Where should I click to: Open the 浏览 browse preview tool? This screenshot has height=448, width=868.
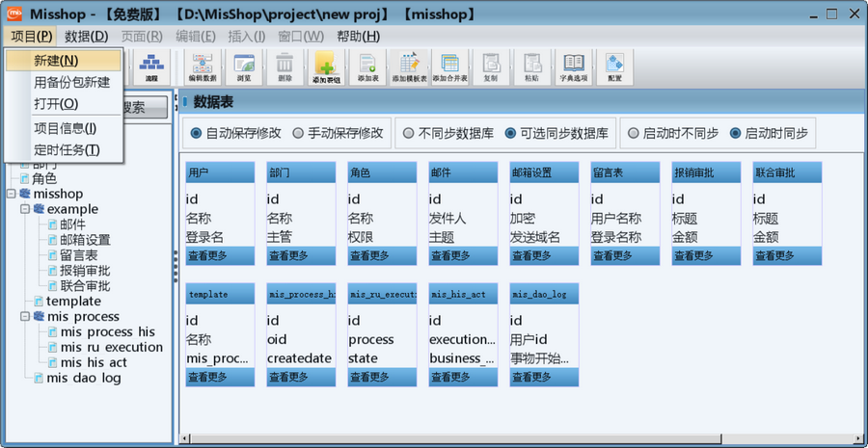coord(244,67)
